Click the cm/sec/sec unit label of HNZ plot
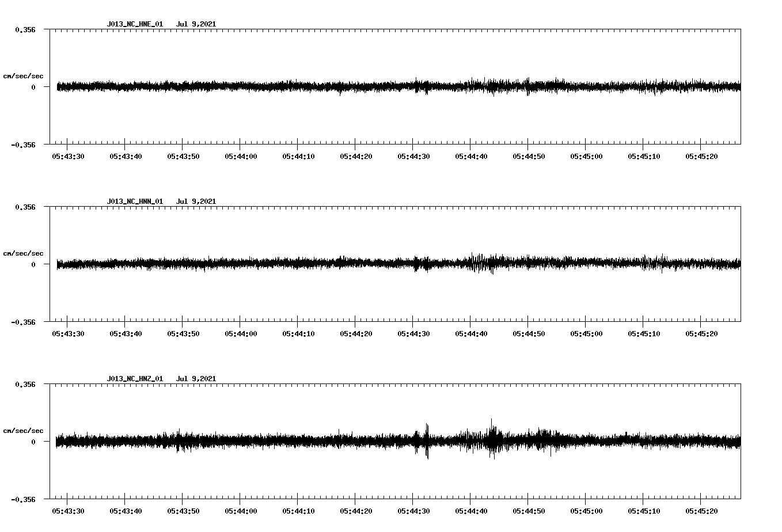The image size is (782, 532). [23, 431]
